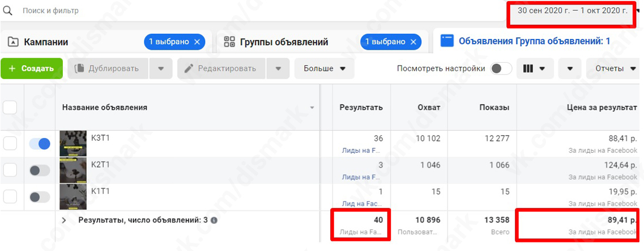Expand the results summary row chevron
Image resolution: width=644 pixels, height=251 pixels.
click(x=64, y=220)
